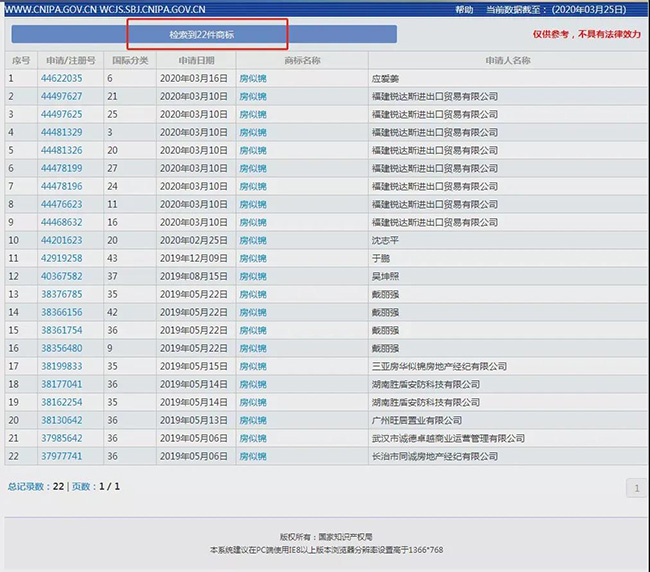The height and width of the screenshot is (572, 650).
Task: Open registration number 38366156
Action: [61, 312]
